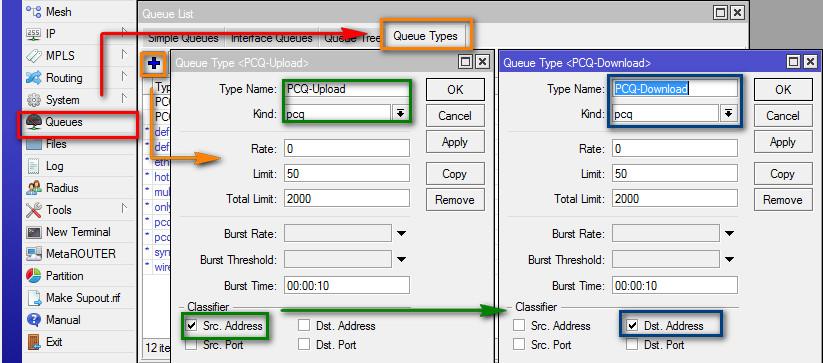The height and width of the screenshot is (363, 823).
Task: Click OK in PCQ-Download dialog
Action: click(783, 90)
